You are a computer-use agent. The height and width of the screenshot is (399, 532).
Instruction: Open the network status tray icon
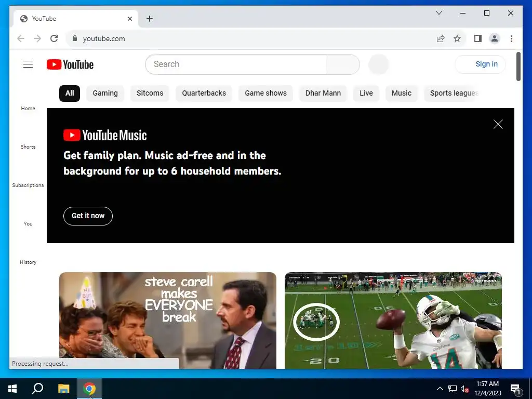tap(453, 389)
